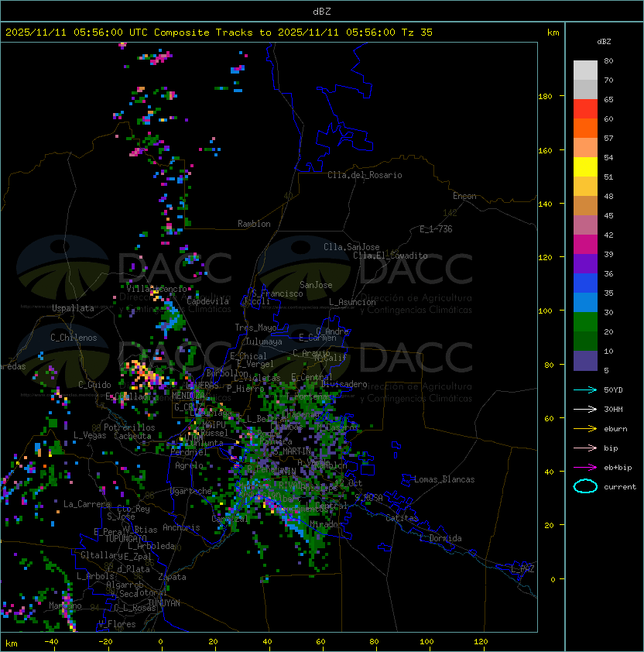Click the 'Mirador' map label
The height and width of the screenshot is (652, 644).
(x=327, y=524)
